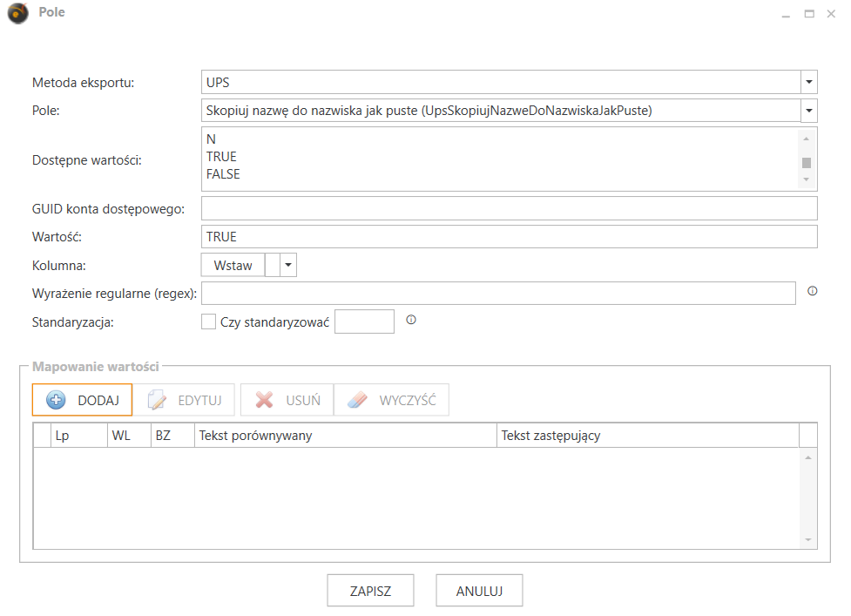Screen dimensions: 851x616
Task: Click scroll down arrow of available values
Action: (807, 179)
